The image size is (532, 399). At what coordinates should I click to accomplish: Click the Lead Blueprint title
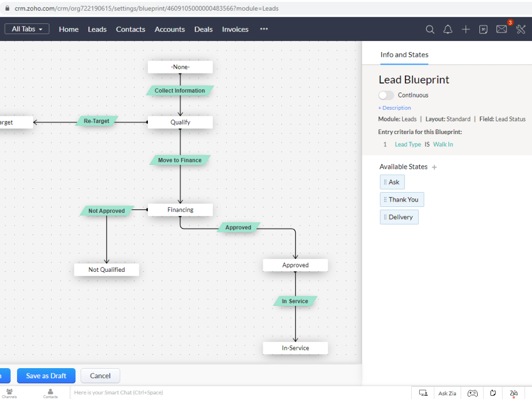coord(414,80)
